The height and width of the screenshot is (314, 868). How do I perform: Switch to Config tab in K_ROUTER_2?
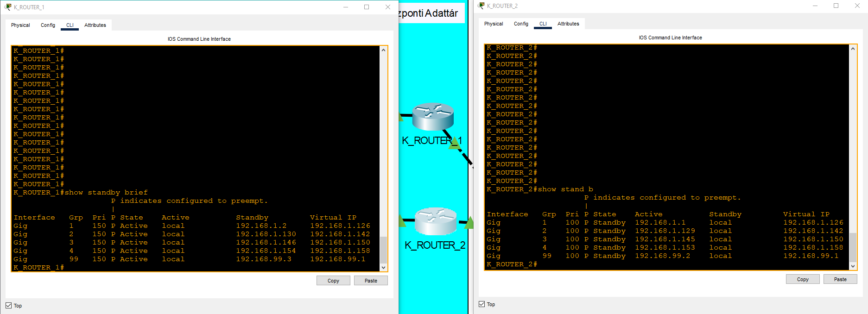coord(521,24)
